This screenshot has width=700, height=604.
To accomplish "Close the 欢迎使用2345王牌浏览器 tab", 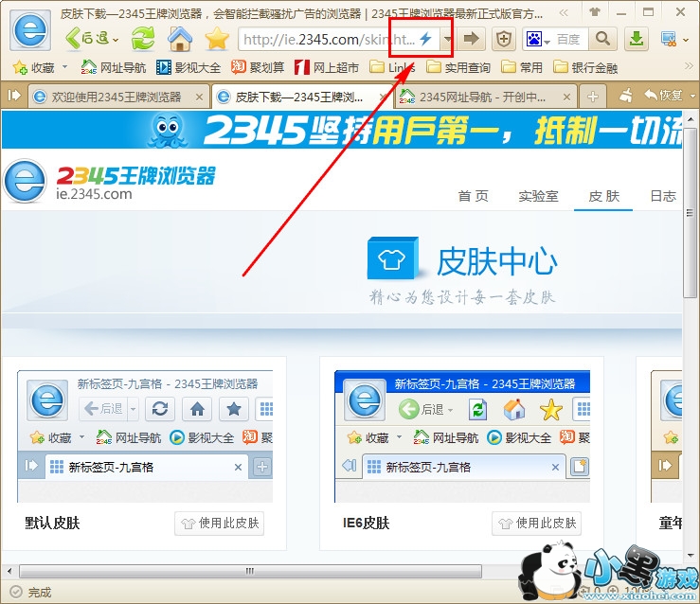I will pos(200,97).
